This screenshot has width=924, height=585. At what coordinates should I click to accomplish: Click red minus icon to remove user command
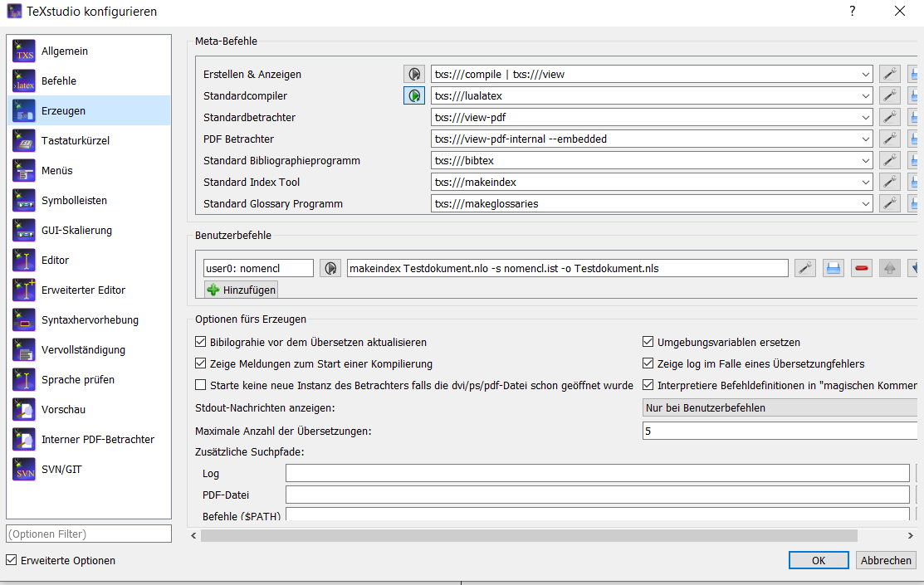[x=861, y=268]
